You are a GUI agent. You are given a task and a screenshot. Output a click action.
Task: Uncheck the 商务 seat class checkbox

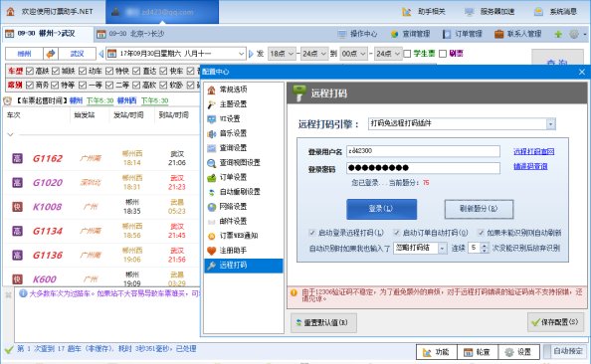30,86
